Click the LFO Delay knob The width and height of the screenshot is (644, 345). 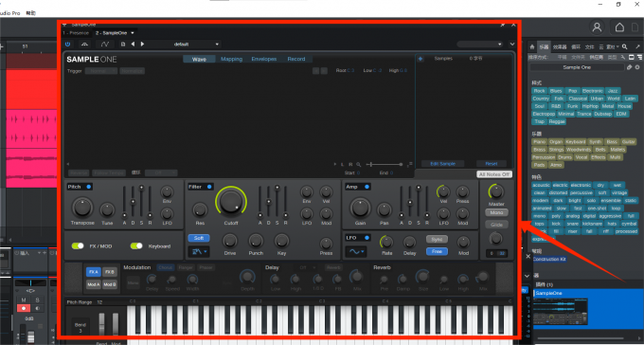pyautogui.click(x=409, y=242)
